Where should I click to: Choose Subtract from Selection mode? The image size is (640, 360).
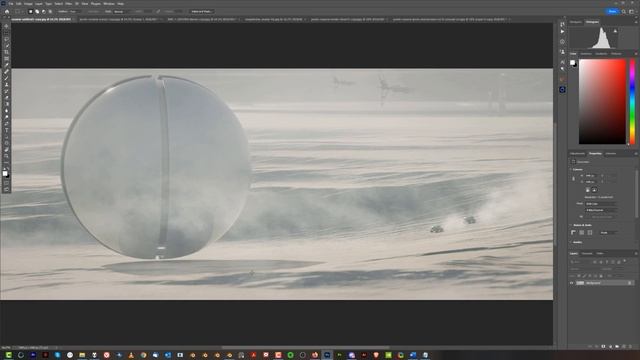(44, 11)
